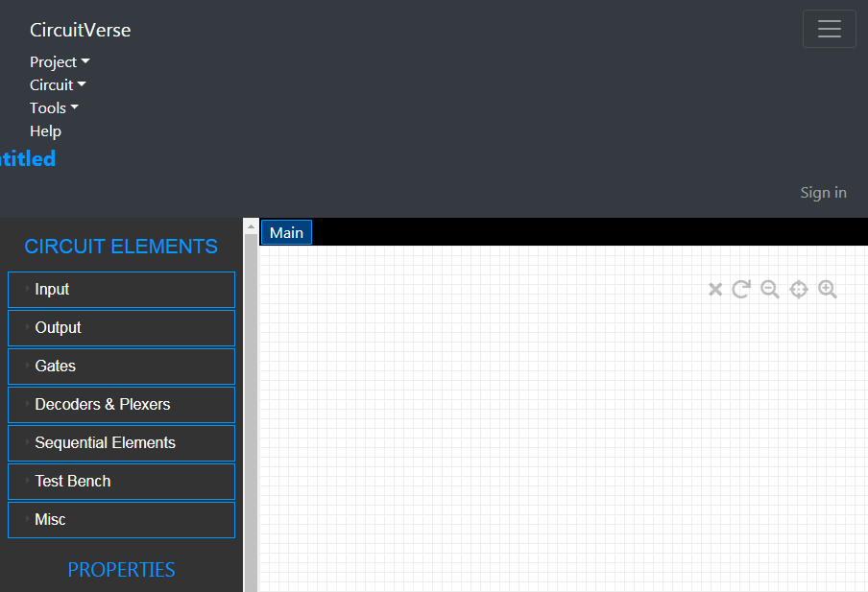Click the redo arrow icon above canvas
This screenshot has width=868, height=592.
pos(740,289)
